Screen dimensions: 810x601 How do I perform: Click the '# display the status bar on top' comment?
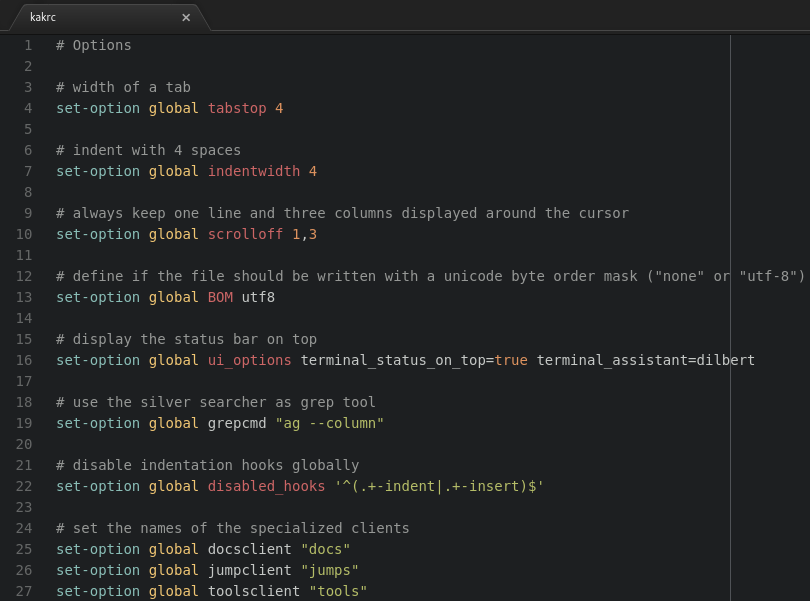pyautogui.click(x=186, y=340)
